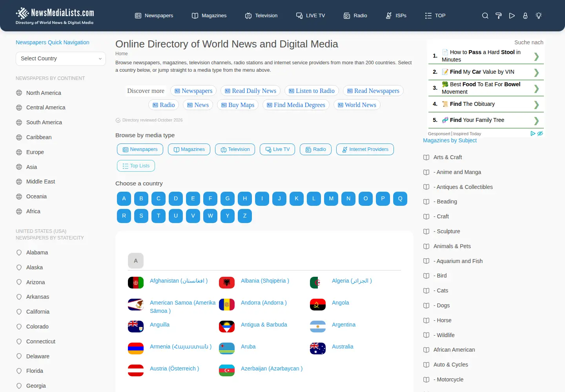
Task: Open ISPs in the top navigation
Action: tap(396, 16)
